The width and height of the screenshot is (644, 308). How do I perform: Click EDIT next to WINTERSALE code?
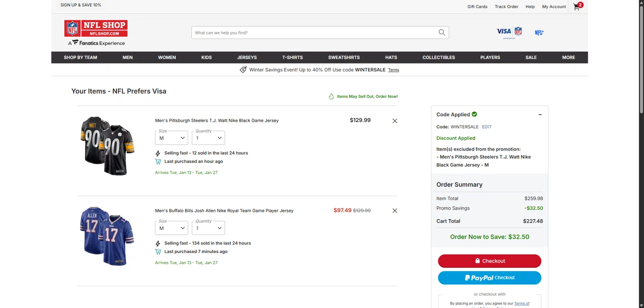tap(486, 127)
